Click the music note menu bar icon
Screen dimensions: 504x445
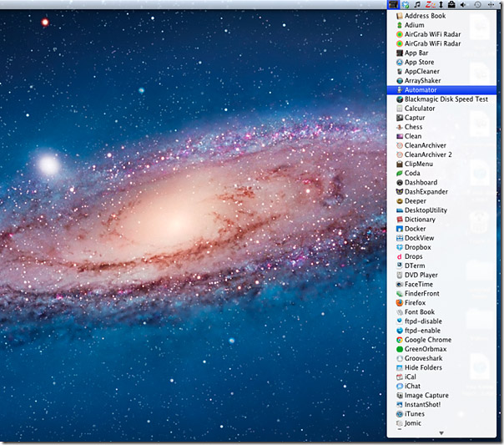pyautogui.click(x=417, y=4)
